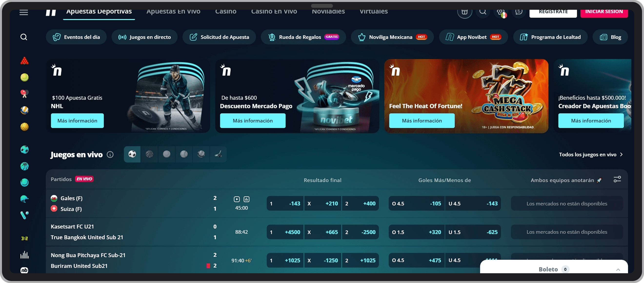This screenshot has width=644, height=283.
Task: Switch to Apuestas En Vivo tab
Action: point(173,12)
